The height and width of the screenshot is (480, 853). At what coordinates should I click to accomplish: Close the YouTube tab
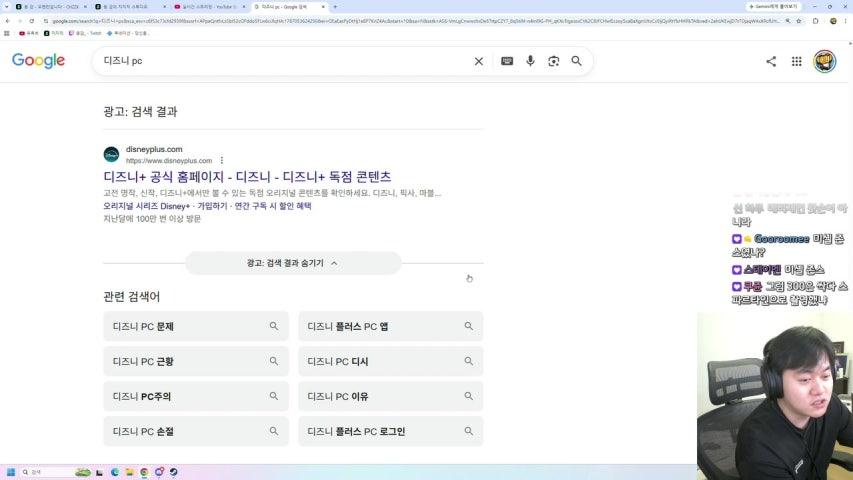[x=244, y=7]
